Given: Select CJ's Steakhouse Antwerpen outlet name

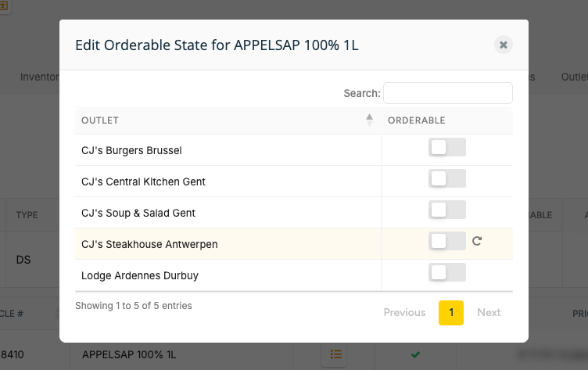Looking at the screenshot, I should pos(149,244).
